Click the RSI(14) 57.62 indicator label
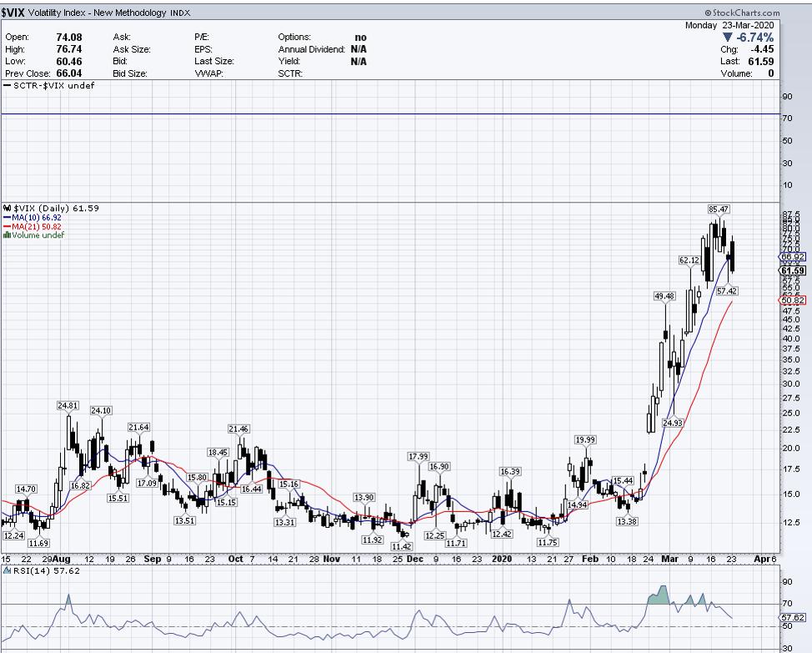This screenshot has height=653, width=812. [x=33, y=570]
